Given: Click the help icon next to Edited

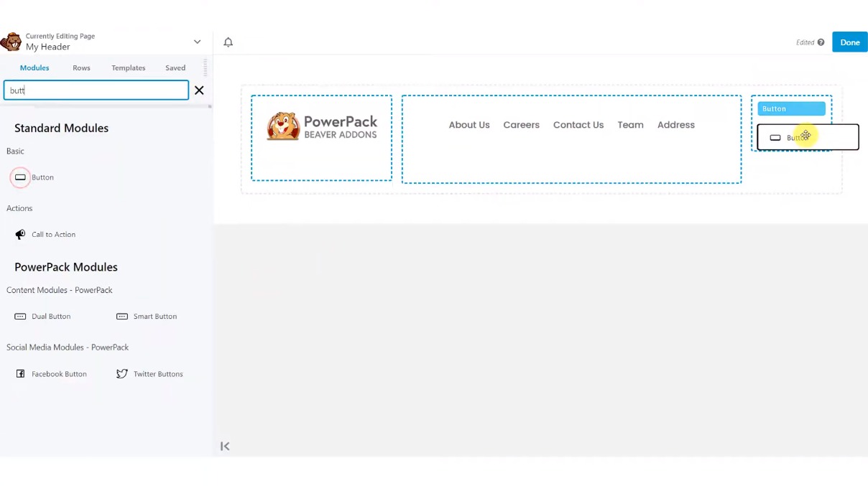Looking at the screenshot, I should click(x=821, y=42).
